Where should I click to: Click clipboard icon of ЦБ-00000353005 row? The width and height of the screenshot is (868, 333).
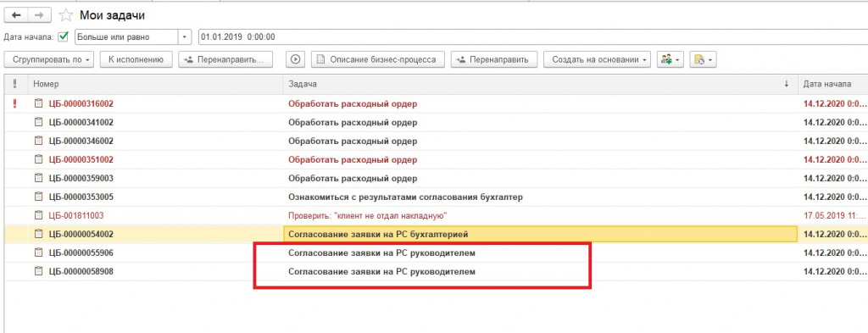[x=38, y=197]
